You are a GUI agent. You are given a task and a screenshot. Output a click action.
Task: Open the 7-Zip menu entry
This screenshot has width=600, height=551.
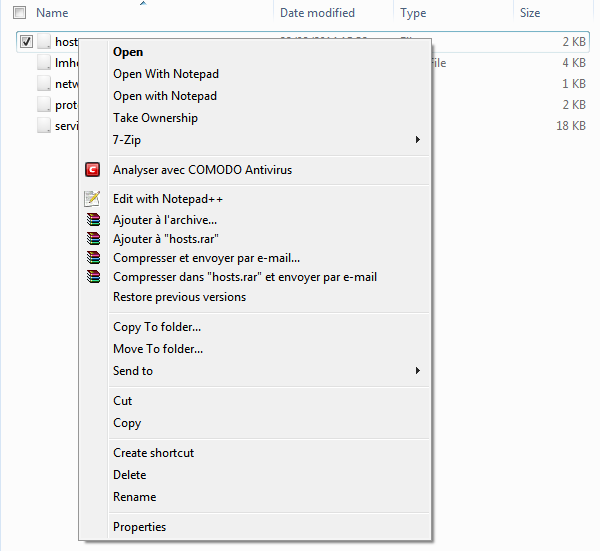(x=127, y=140)
